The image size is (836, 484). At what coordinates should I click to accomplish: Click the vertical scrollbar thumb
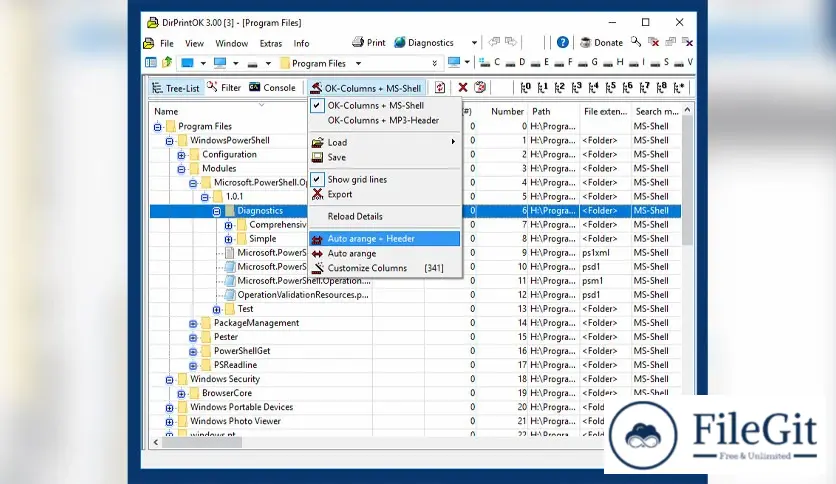[687, 181]
